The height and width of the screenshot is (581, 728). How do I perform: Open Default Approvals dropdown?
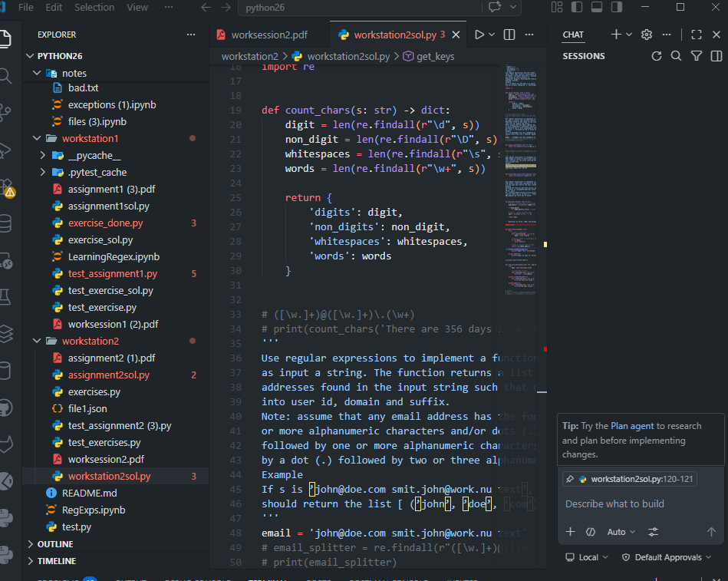pyautogui.click(x=667, y=557)
